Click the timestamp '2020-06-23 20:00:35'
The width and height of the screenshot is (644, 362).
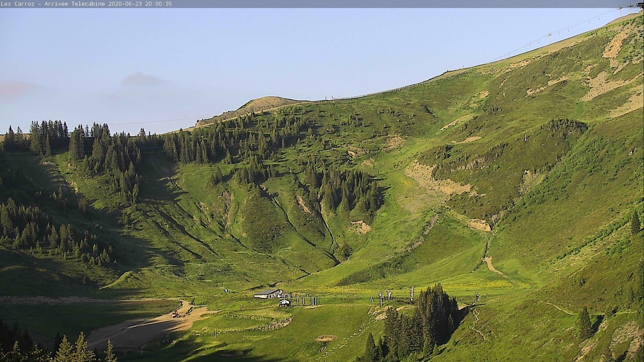coord(140,4)
